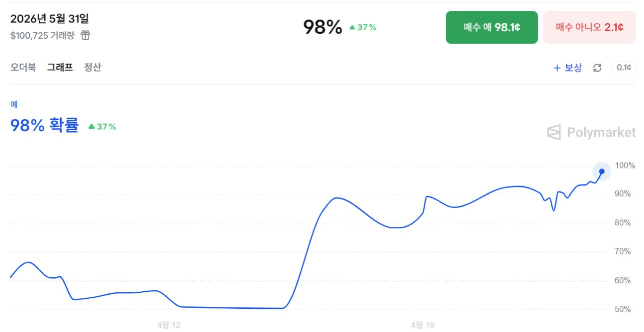Click the 4월 19 date marker on axis
644x332 pixels.
(x=423, y=325)
